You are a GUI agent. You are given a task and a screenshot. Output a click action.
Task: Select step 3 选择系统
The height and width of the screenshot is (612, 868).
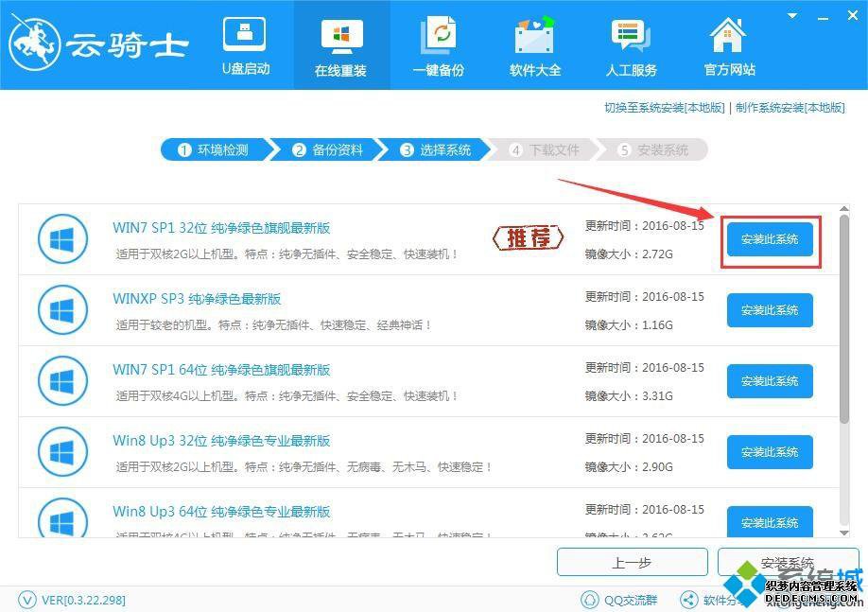(436, 150)
